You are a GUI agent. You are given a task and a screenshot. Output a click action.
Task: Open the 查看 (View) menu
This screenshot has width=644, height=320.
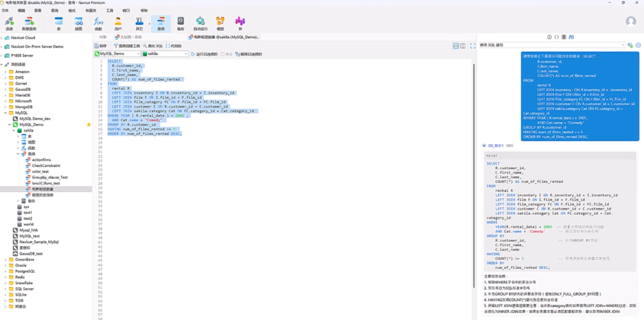(38, 10)
